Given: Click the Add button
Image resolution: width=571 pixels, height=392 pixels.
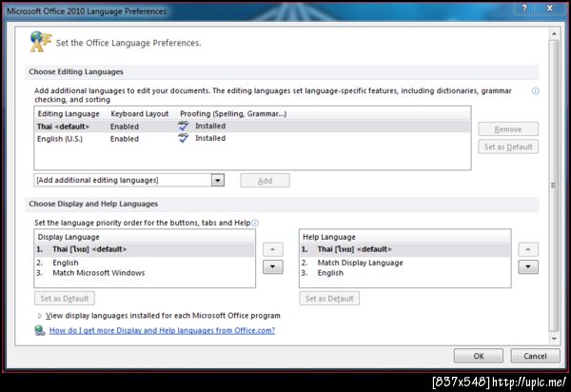Looking at the screenshot, I should [x=266, y=181].
